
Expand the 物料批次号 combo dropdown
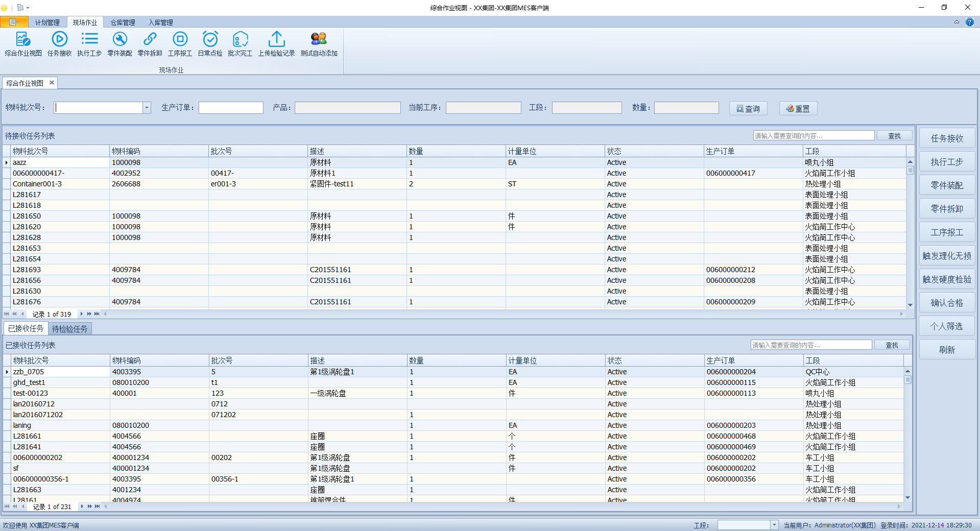tap(147, 108)
